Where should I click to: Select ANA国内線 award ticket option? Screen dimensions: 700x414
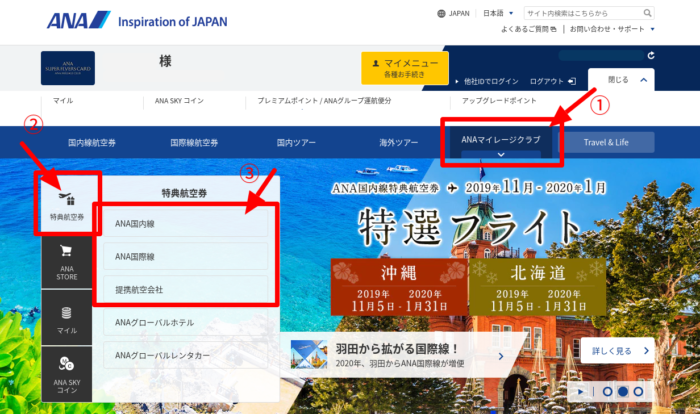[185, 223]
